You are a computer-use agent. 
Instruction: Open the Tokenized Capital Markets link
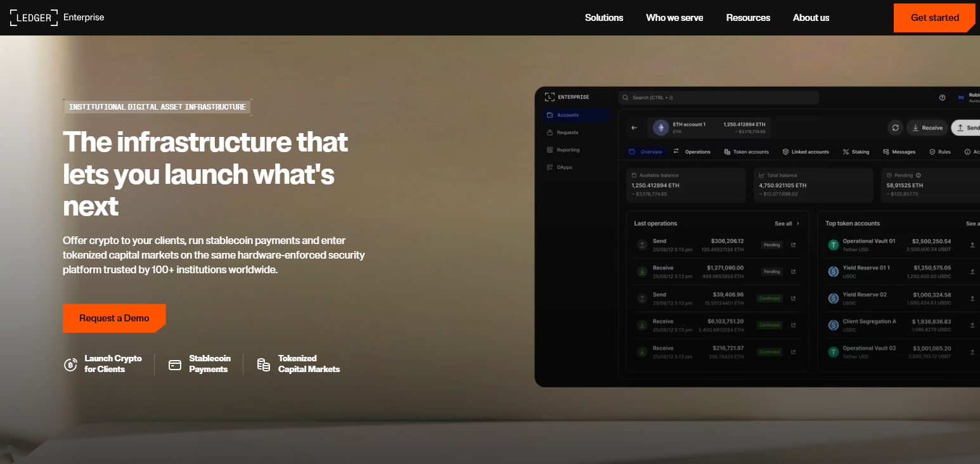(x=309, y=364)
